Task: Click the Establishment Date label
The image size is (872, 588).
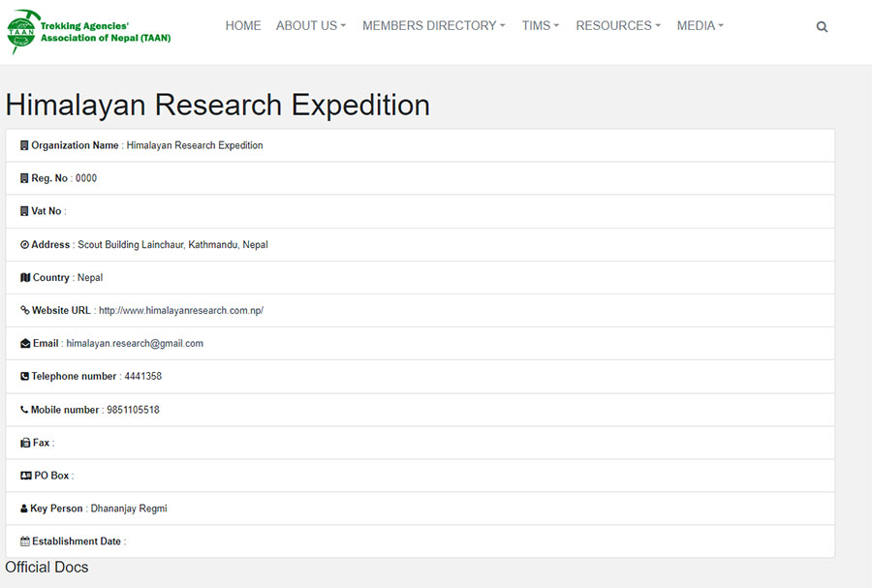Action: 77,542
